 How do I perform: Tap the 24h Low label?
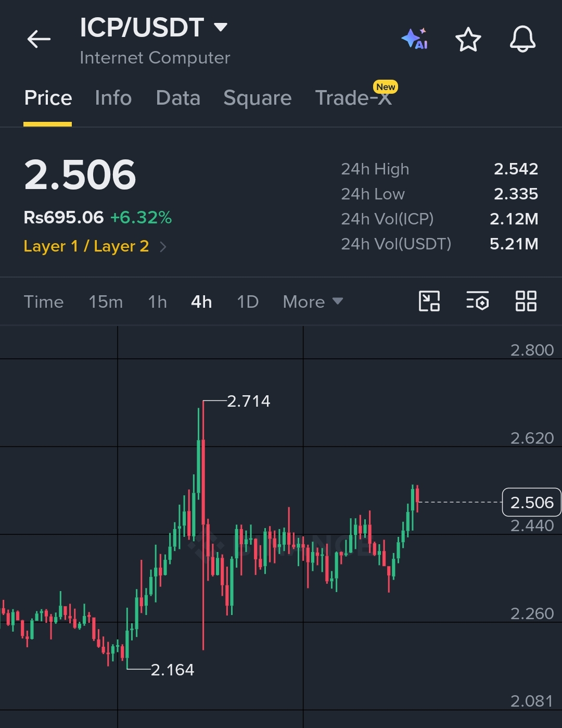click(x=373, y=194)
